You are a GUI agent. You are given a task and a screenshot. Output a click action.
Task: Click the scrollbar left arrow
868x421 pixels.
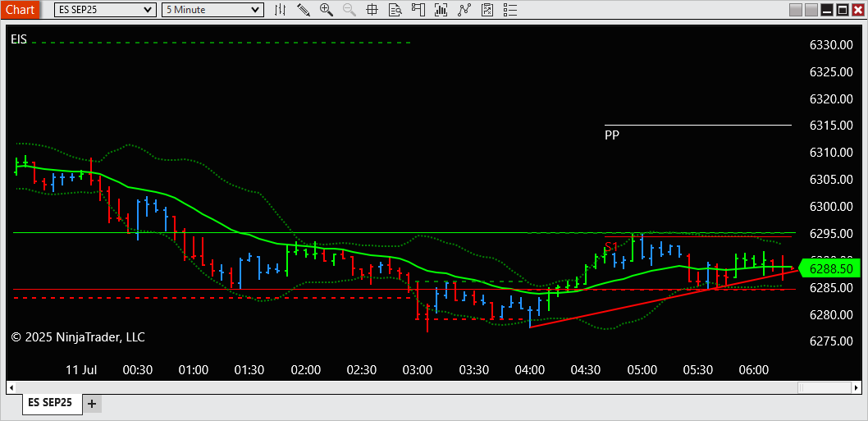click(11, 387)
